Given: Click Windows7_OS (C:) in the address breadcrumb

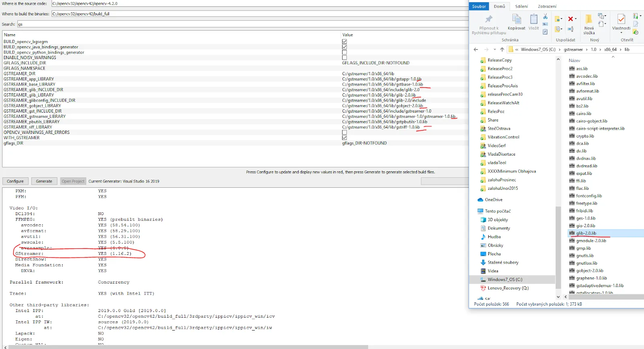Looking at the screenshot, I should tap(538, 49).
